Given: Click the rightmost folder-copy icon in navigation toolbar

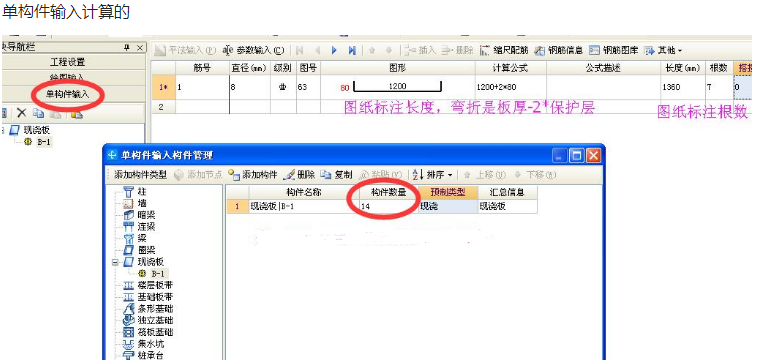Looking at the screenshot, I should coord(77,114).
